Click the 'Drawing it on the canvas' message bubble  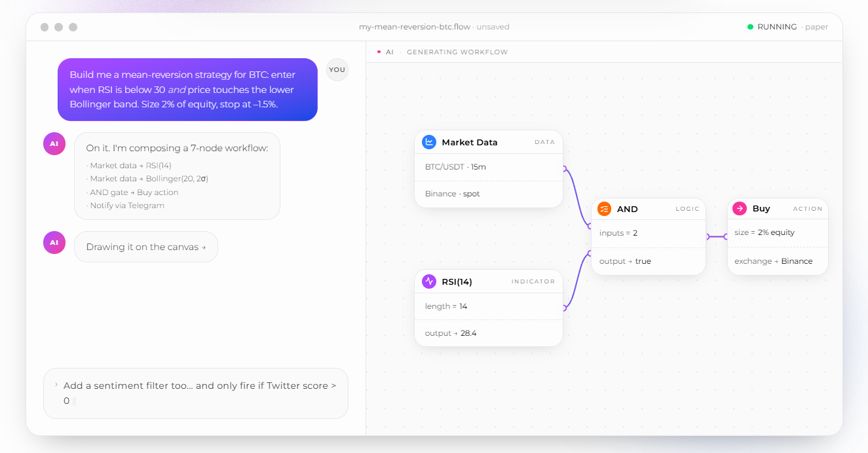pyautogui.click(x=145, y=247)
